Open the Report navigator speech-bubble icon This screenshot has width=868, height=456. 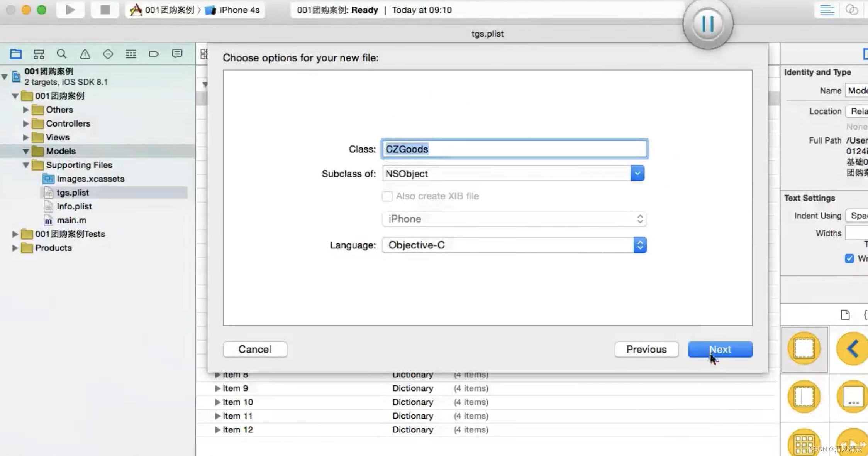click(177, 54)
